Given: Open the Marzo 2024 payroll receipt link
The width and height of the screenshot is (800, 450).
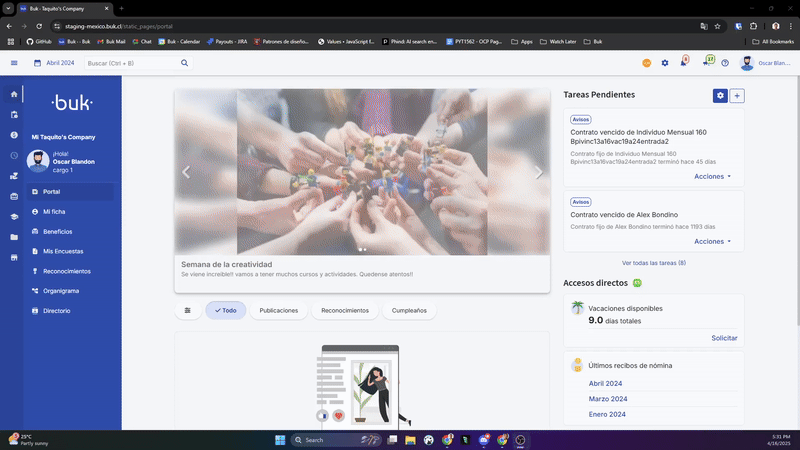Looking at the screenshot, I should coord(608,399).
